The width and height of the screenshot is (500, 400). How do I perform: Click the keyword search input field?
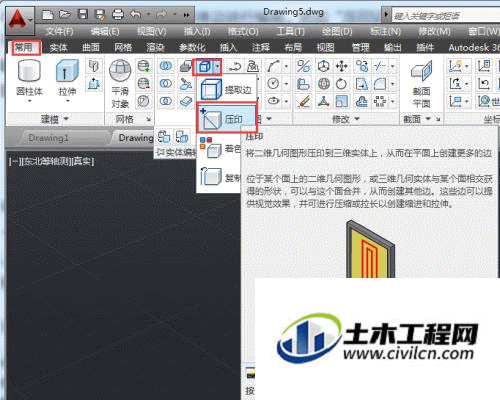pyautogui.click(x=446, y=15)
